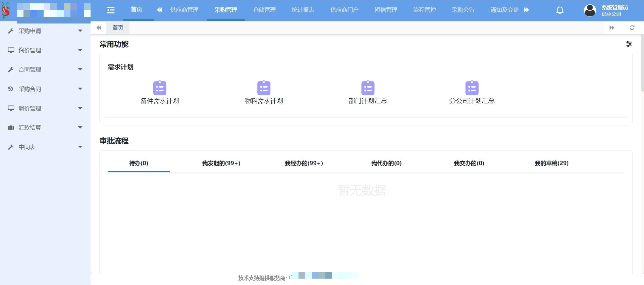
Task: Switch to 我发起的(99+) tab
Action: (221, 163)
